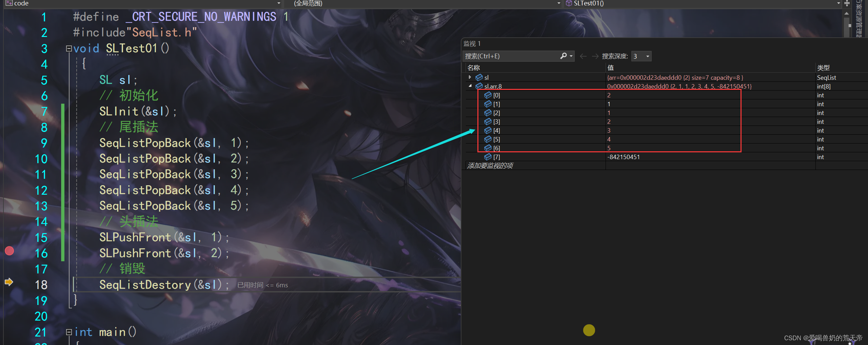The height and width of the screenshot is (345, 868).
Task: Click the SeqListDestory(&sl); code line
Action: (x=164, y=285)
